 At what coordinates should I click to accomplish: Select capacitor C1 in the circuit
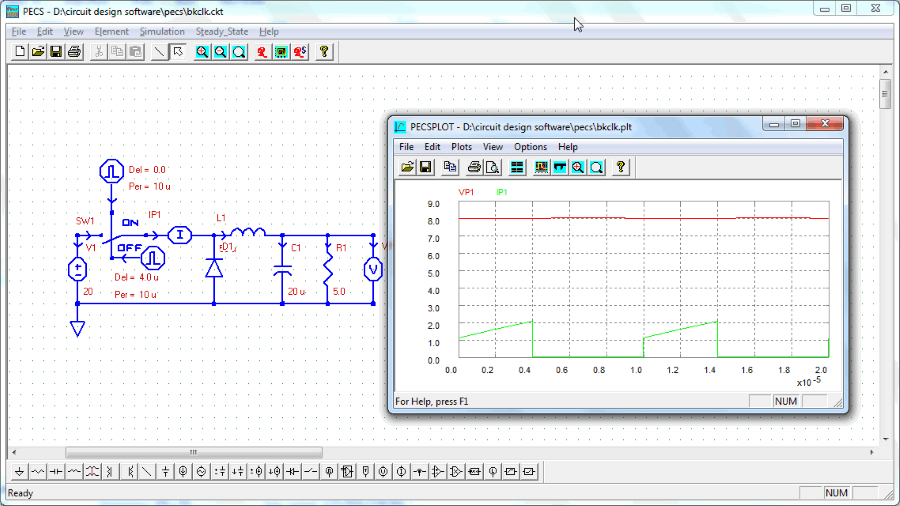tap(282, 270)
